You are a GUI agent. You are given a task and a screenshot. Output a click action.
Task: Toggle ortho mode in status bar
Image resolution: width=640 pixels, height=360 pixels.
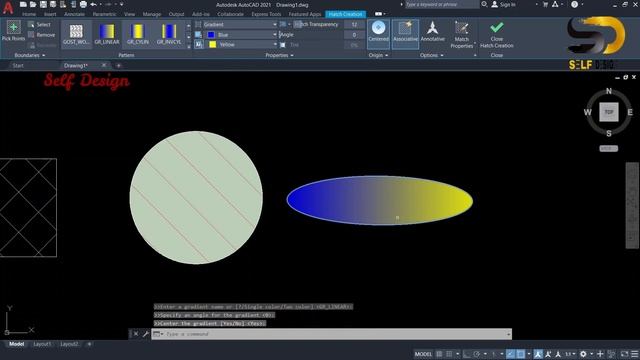tap(467, 354)
